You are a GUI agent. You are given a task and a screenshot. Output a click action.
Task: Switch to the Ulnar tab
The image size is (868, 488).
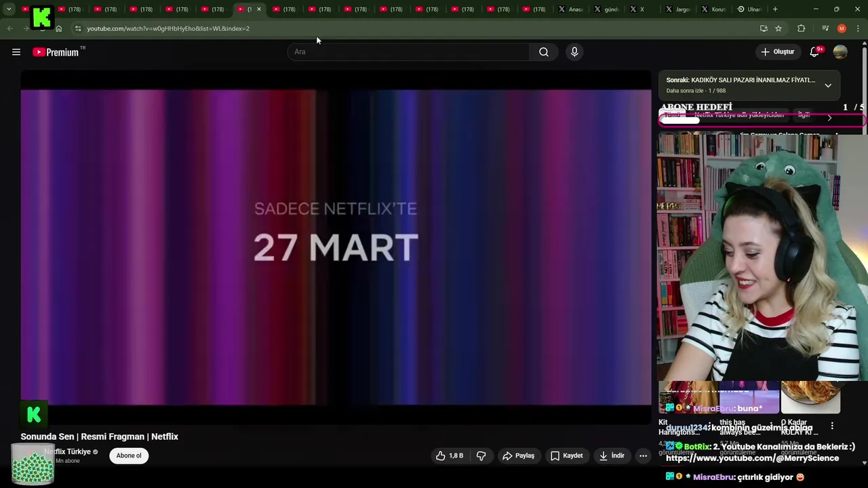coord(751,9)
